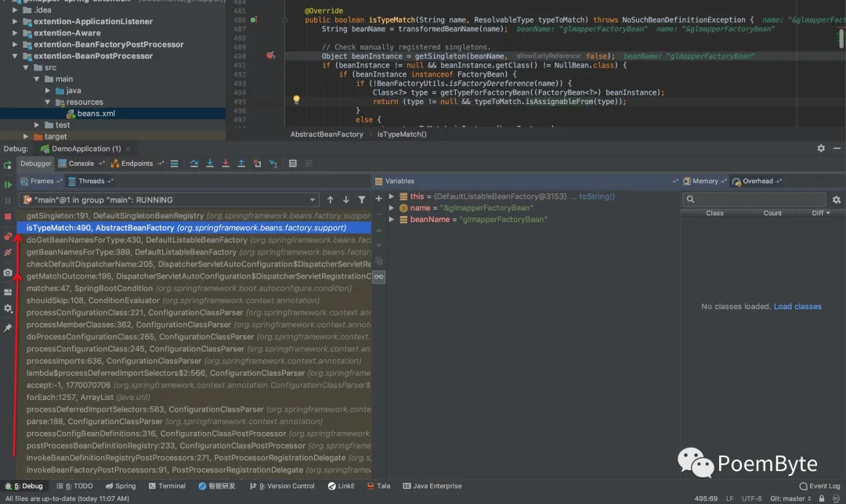Image resolution: width=846 pixels, height=504 pixels.
Task: Select the getSingleton:191 stack frame
Action: (x=194, y=216)
